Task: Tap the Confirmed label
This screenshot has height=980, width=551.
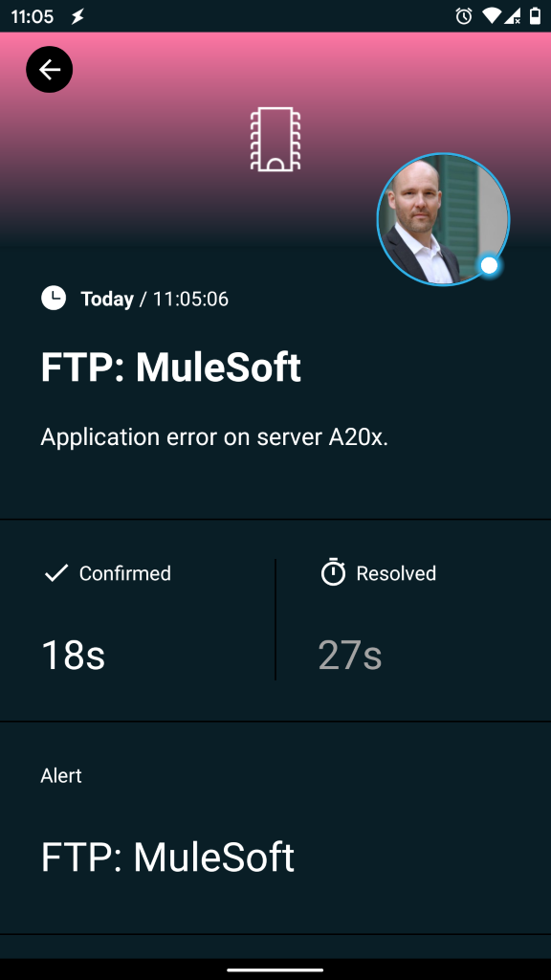Action: pos(125,573)
